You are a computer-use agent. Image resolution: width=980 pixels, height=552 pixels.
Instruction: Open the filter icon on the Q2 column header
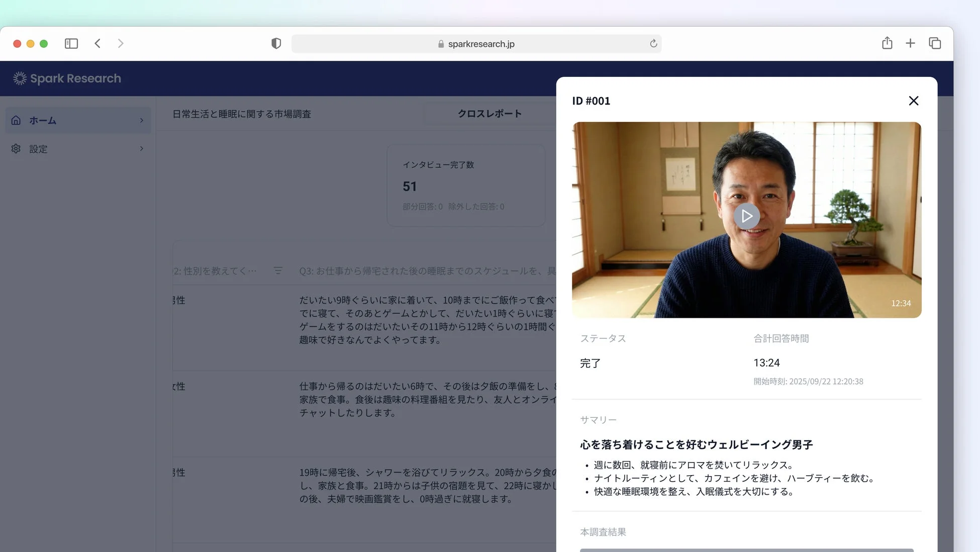278,270
